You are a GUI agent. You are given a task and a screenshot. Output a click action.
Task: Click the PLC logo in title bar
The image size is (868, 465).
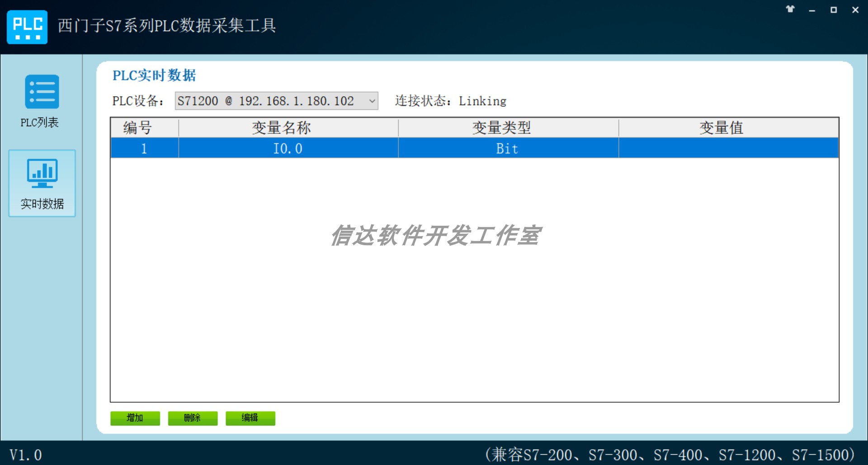coord(27,27)
